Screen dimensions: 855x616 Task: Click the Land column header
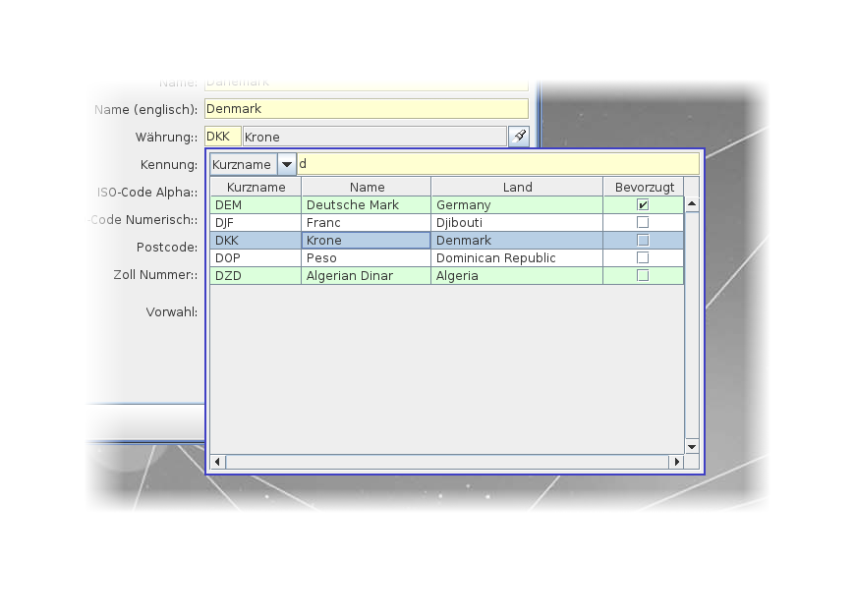pyautogui.click(x=517, y=187)
